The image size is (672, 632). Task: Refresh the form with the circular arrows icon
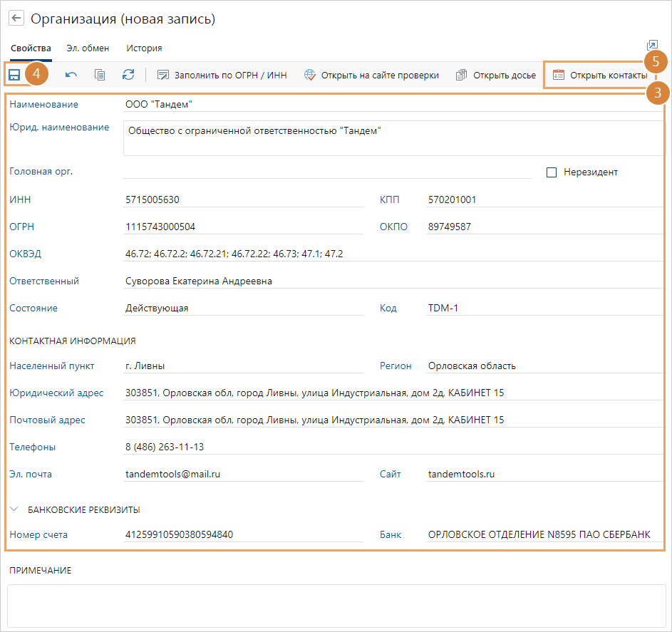click(x=128, y=75)
